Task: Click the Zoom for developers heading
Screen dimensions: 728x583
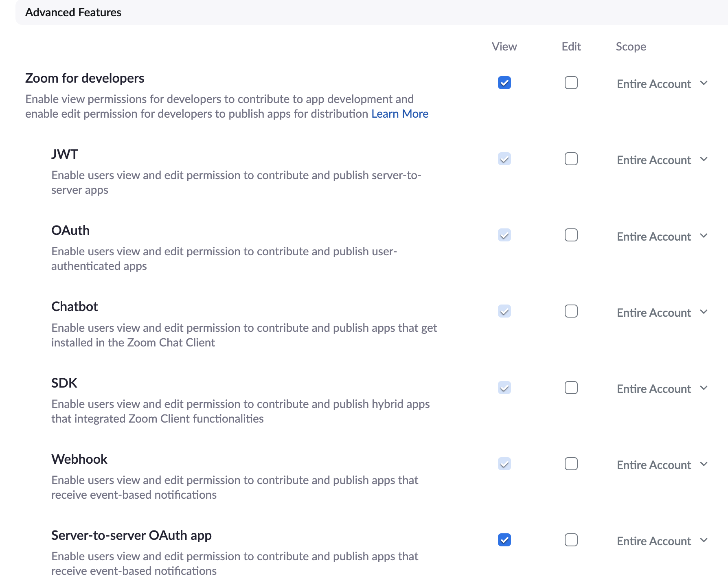Action: (x=85, y=78)
